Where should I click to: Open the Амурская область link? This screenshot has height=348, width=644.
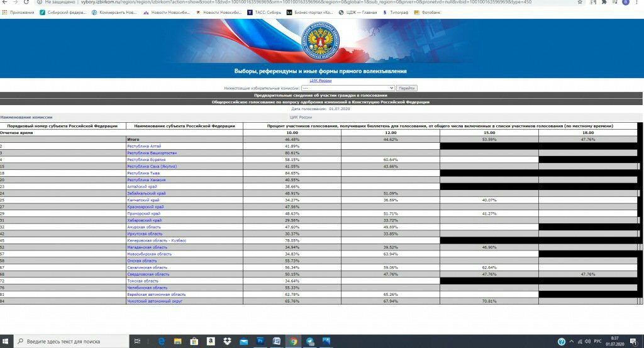coord(144,227)
